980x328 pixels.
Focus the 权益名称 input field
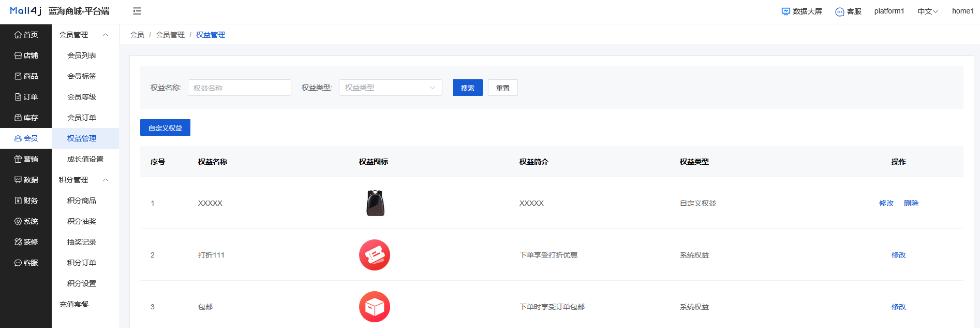pyautogui.click(x=240, y=88)
